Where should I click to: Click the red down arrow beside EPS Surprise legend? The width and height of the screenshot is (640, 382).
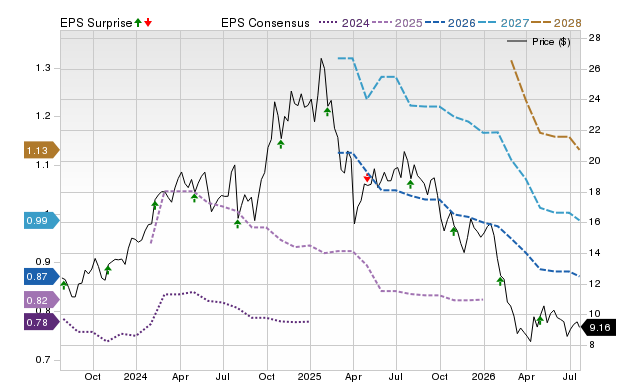pos(148,23)
